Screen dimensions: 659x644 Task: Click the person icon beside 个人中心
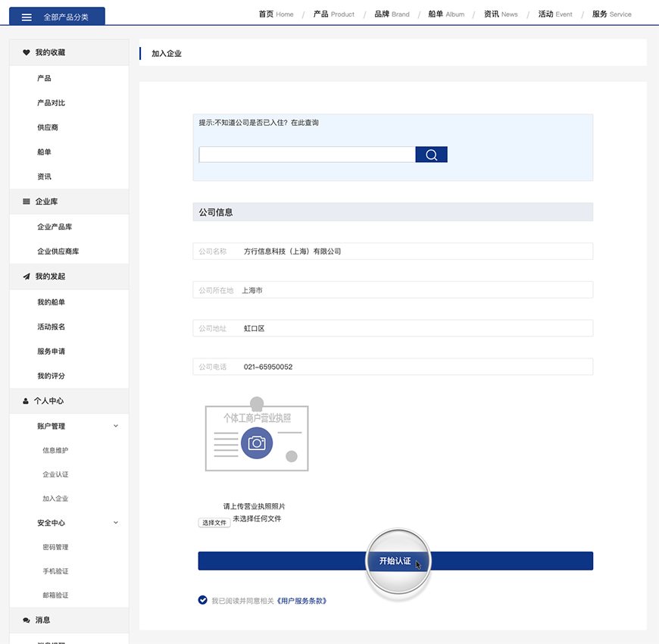[26, 401]
